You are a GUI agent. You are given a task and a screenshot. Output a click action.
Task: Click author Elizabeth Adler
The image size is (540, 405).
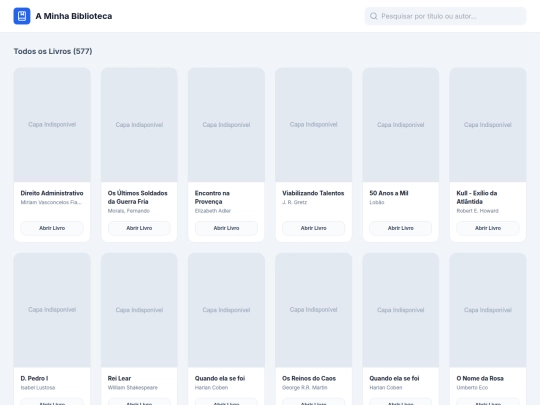(212, 211)
